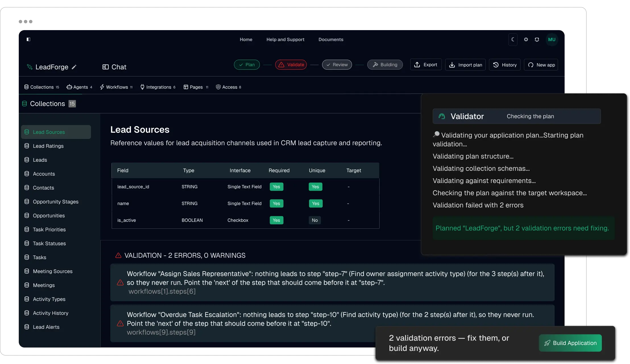The width and height of the screenshot is (630, 364).
Task: Select the Validate step pill
Action: pyautogui.click(x=291, y=65)
